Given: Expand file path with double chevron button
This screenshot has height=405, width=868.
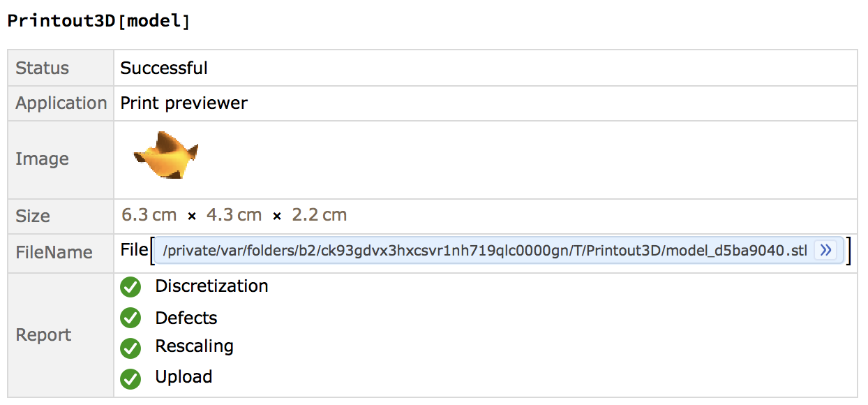Looking at the screenshot, I should click(825, 251).
